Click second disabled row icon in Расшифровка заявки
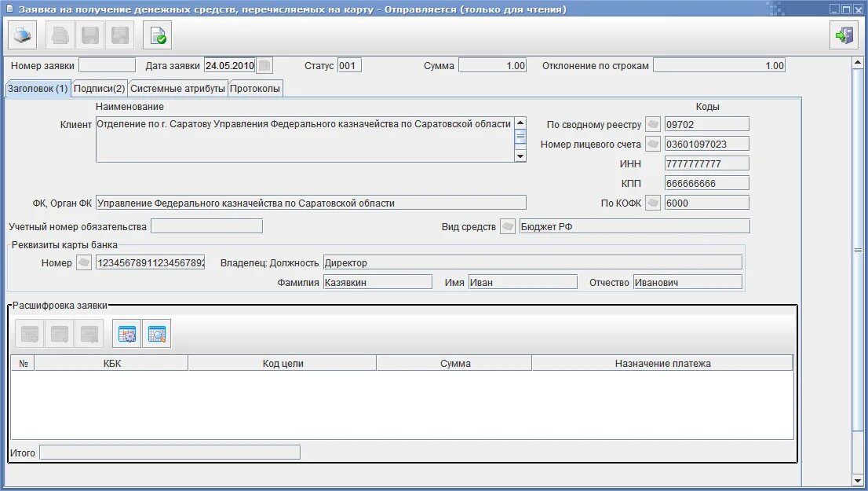This screenshot has width=868, height=491. click(x=59, y=334)
